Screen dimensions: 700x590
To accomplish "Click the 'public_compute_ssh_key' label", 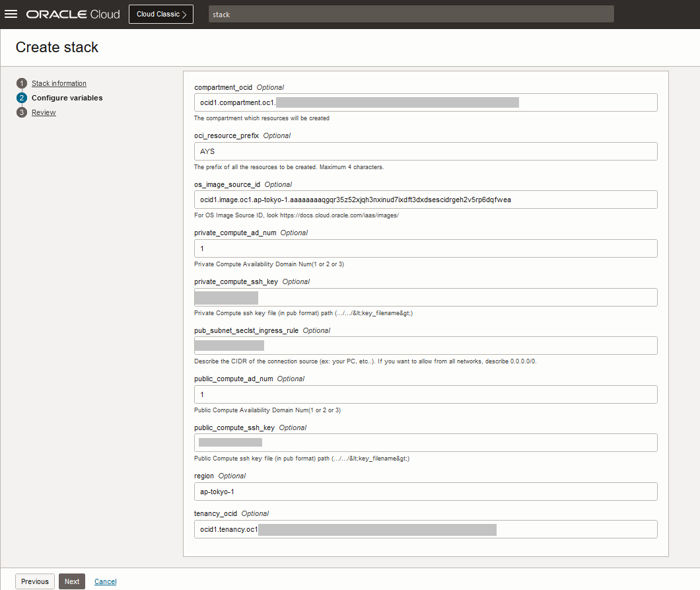I will pos(234,428).
